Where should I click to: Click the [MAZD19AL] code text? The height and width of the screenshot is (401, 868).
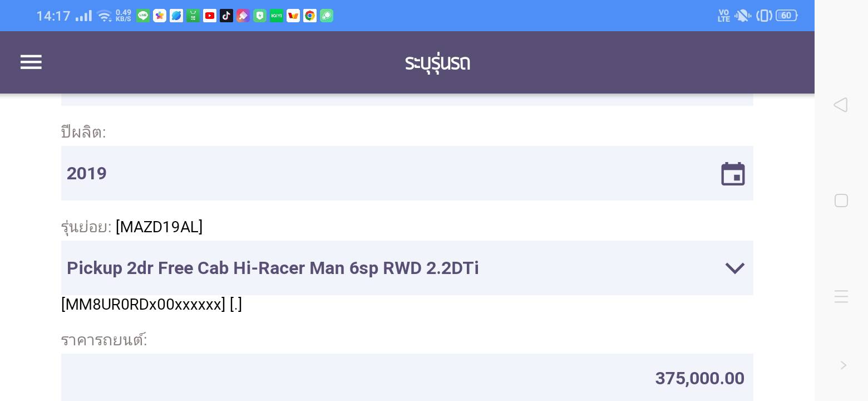pyautogui.click(x=159, y=227)
